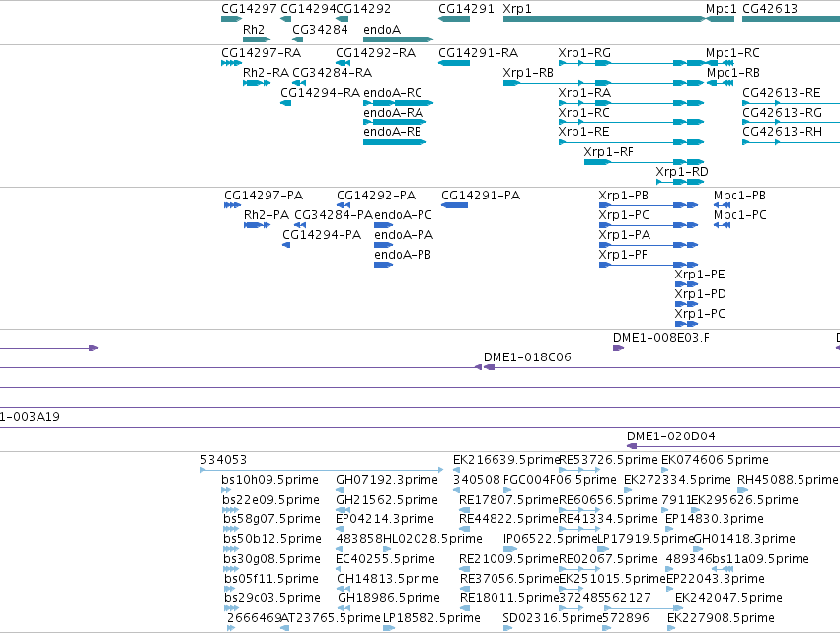
Task: Click EST feature 534053
Action: coord(223,460)
